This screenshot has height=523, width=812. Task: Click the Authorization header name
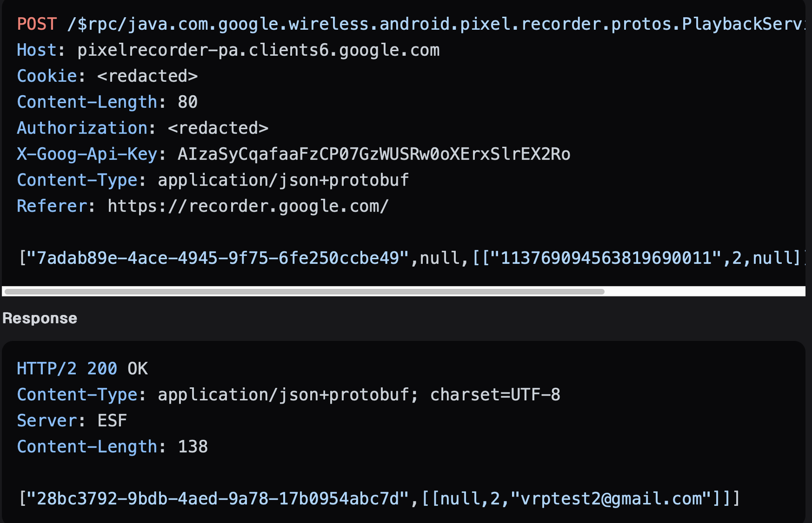click(x=82, y=128)
